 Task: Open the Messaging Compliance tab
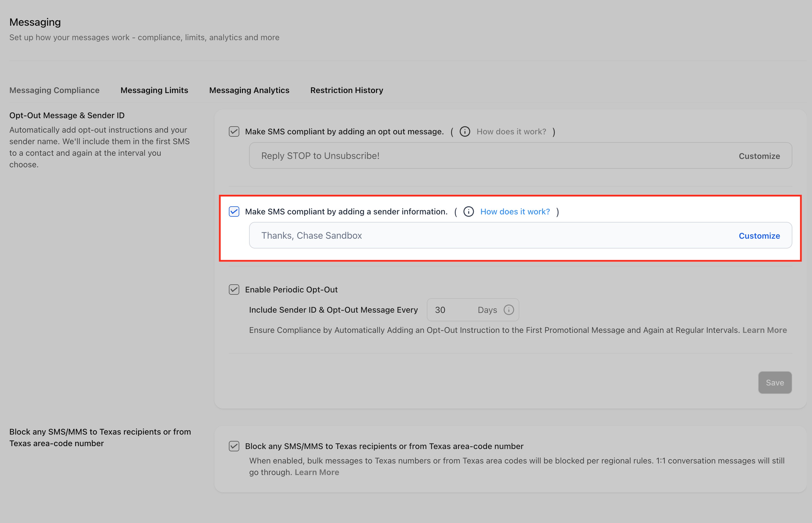tap(54, 90)
